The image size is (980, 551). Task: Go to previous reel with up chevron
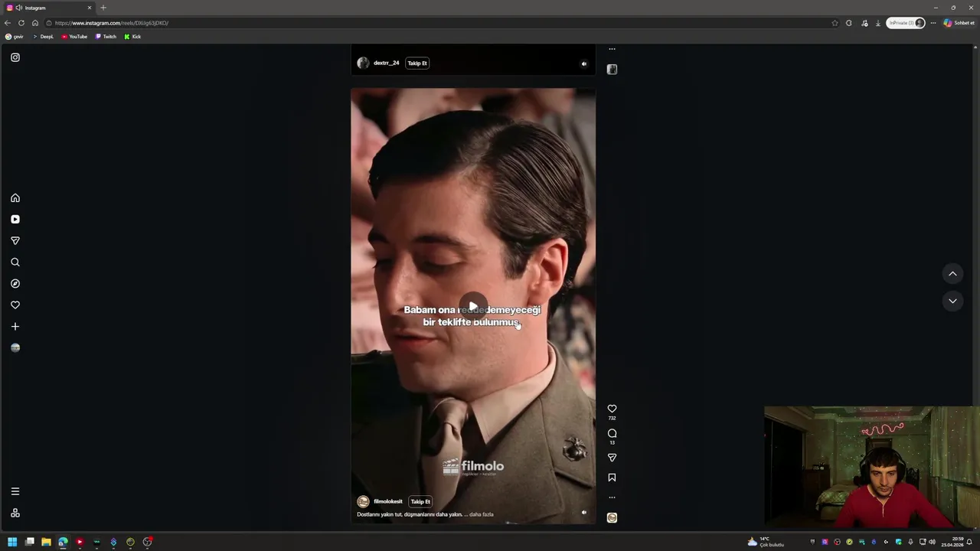pyautogui.click(x=952, y=274)
